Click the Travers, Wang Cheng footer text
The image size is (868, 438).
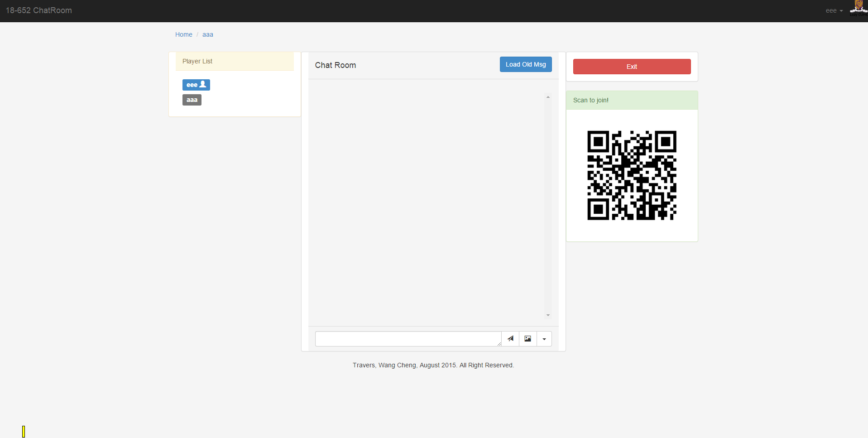(433, 365)
